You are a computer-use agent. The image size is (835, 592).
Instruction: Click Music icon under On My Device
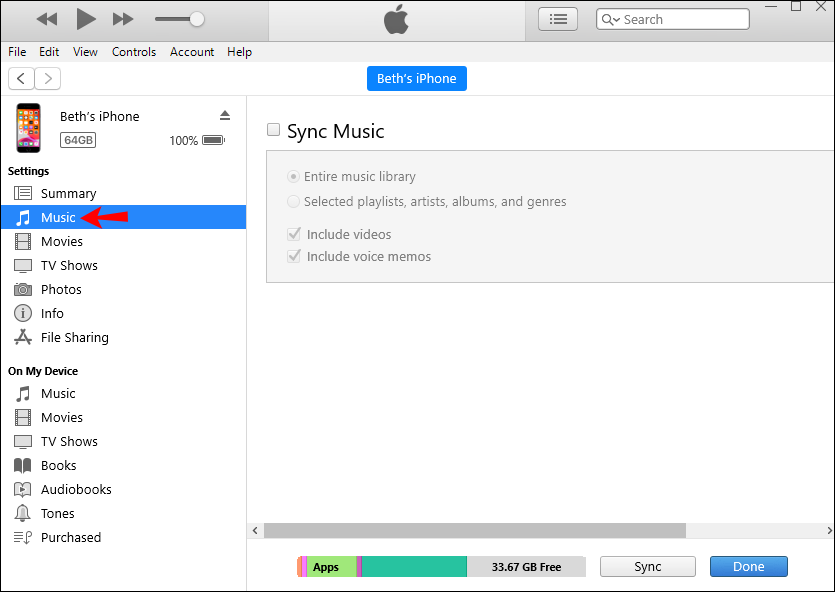click(22, 393)
